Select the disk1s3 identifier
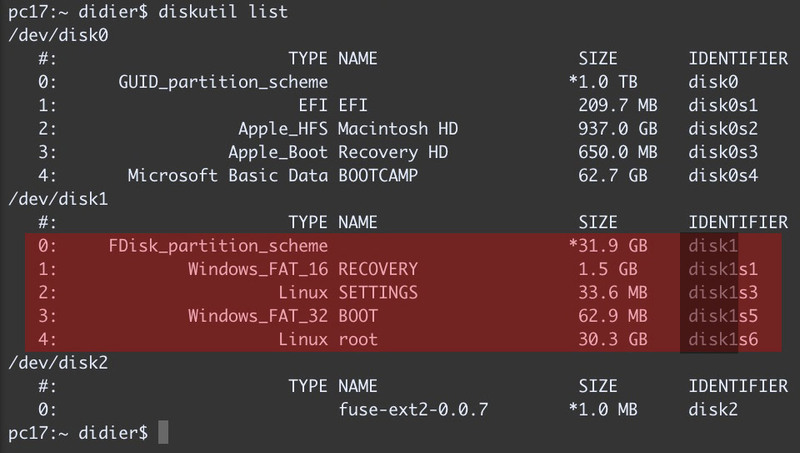 click(x=723, y=293)
